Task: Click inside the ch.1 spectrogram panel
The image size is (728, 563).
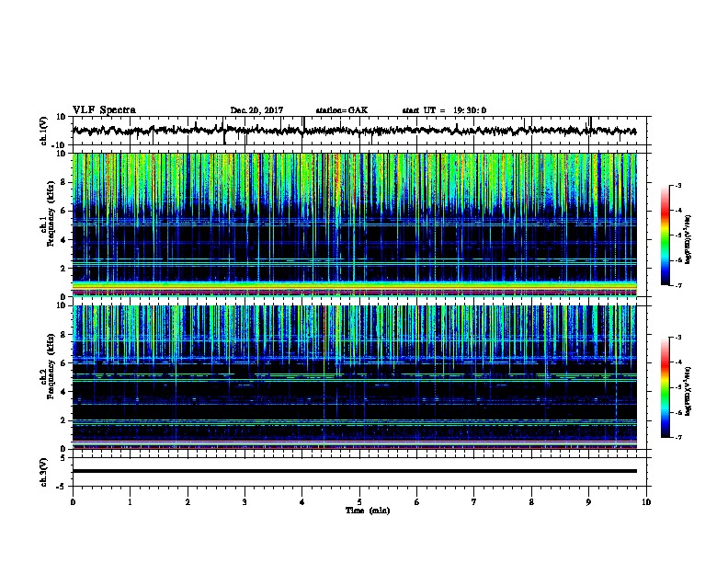Action: point(355,224)
